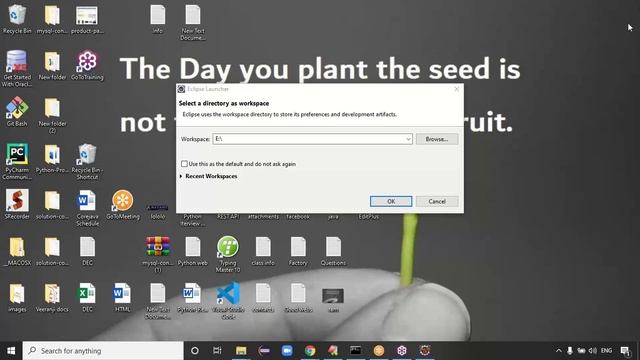Screen dimensions: 640x360
Task: Switch to Google Chrome on the taskbar
Action: click(310, 351)
